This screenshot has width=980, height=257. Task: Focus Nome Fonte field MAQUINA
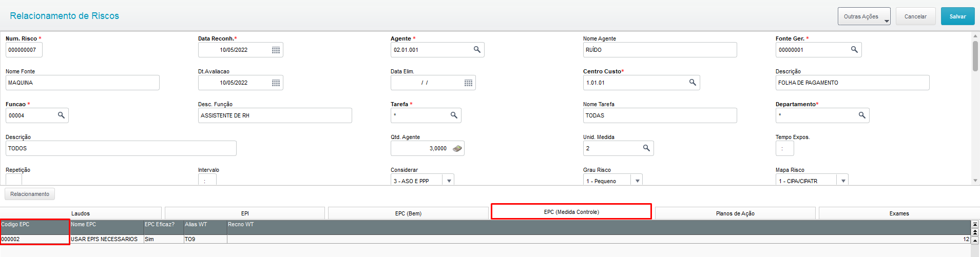(x=82, y=83)
